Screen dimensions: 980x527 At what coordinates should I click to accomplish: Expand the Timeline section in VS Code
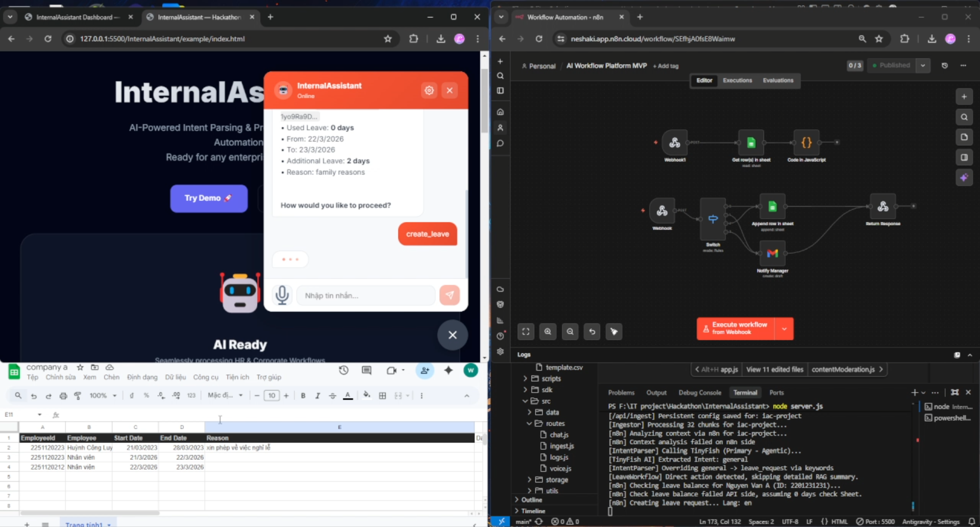pyautogui.click(x=533, y=511)
